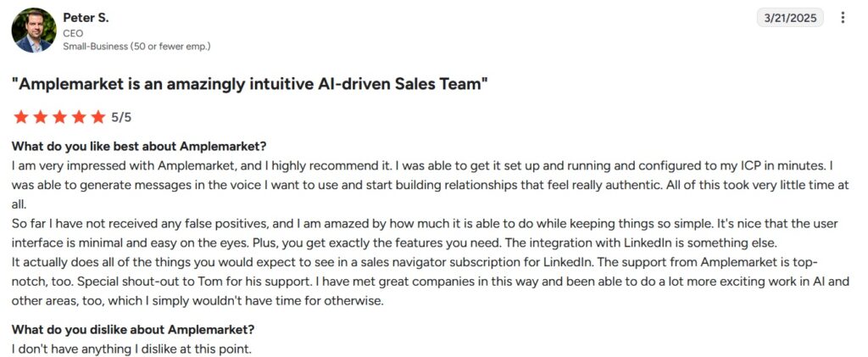
Task: Click the third rating star
Action: [x=59, y=117]
